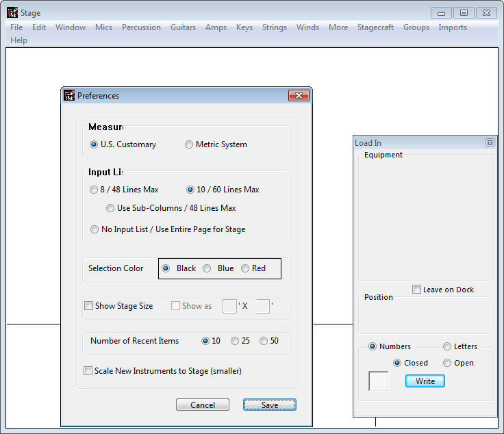Minimize the Stage window
Screen dimensions: 504x434
441,13
